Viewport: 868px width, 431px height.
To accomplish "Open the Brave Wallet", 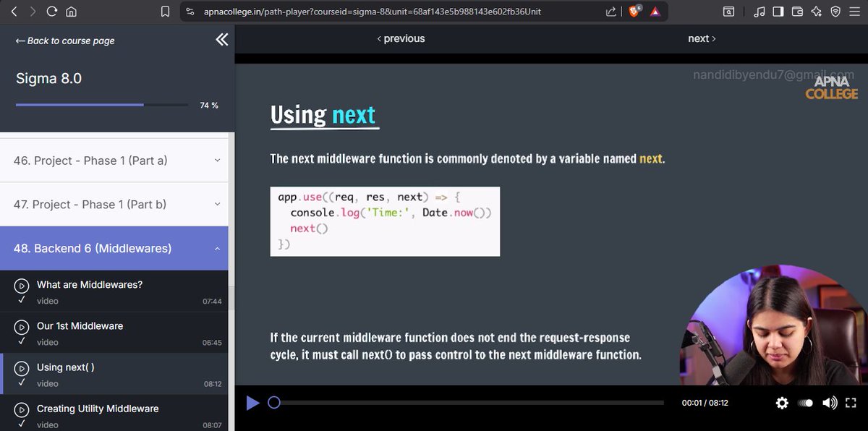I will [798, 11].
